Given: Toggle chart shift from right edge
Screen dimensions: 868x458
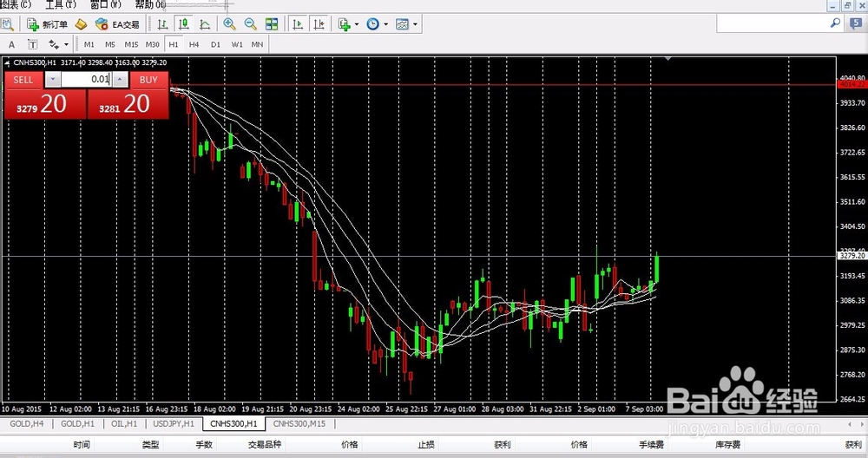Looking at the screenshot, I should pos(319,24).
